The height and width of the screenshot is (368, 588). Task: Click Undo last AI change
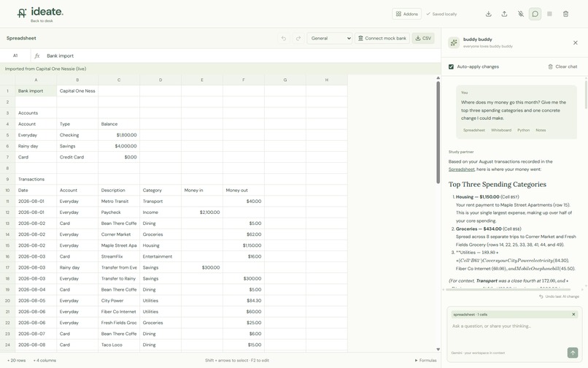tap(559, 296)
